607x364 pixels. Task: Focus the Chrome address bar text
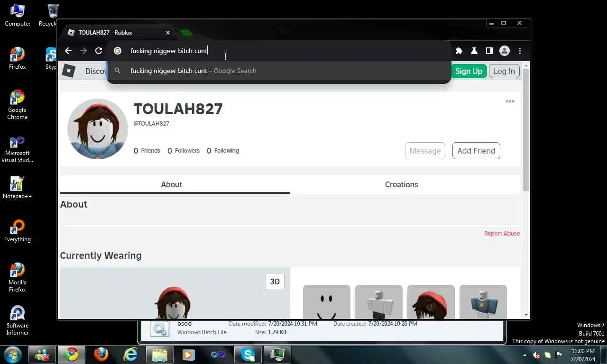(x=169, y=51)
